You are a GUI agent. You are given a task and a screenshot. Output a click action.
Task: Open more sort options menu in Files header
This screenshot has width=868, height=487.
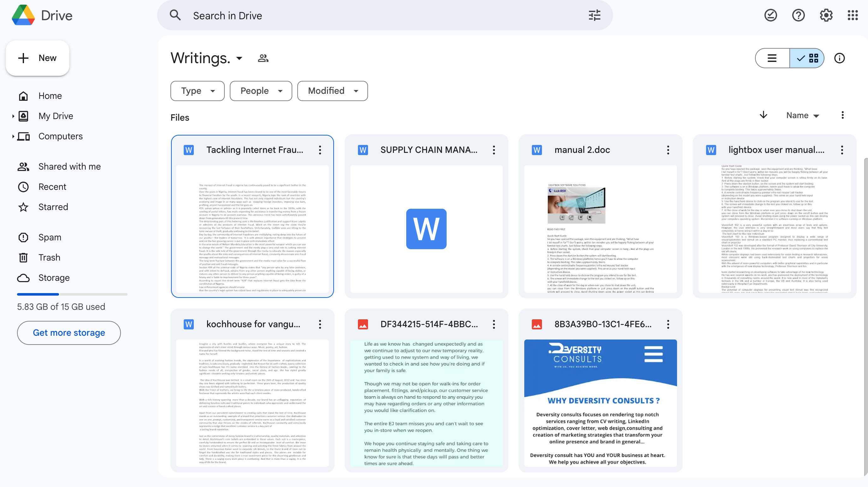tap(842, 115)
